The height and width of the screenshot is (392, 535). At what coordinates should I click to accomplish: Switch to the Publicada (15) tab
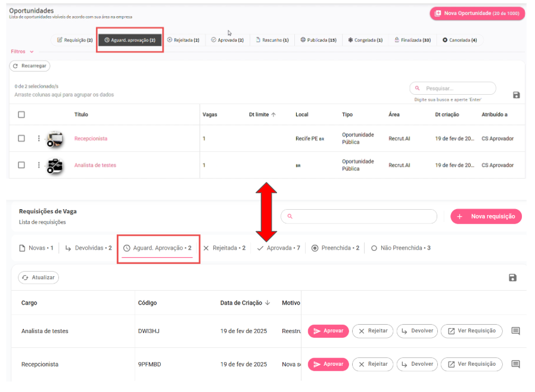pos(318,40)
